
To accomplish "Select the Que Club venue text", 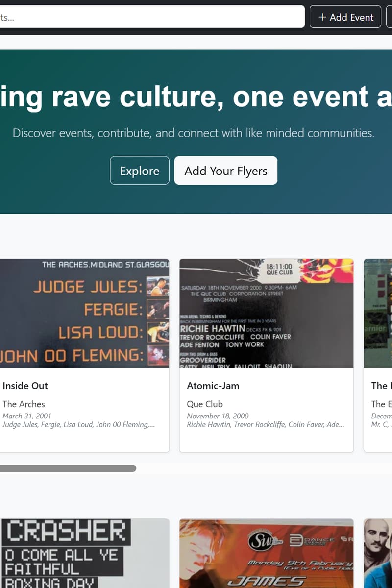I will 205,404.
